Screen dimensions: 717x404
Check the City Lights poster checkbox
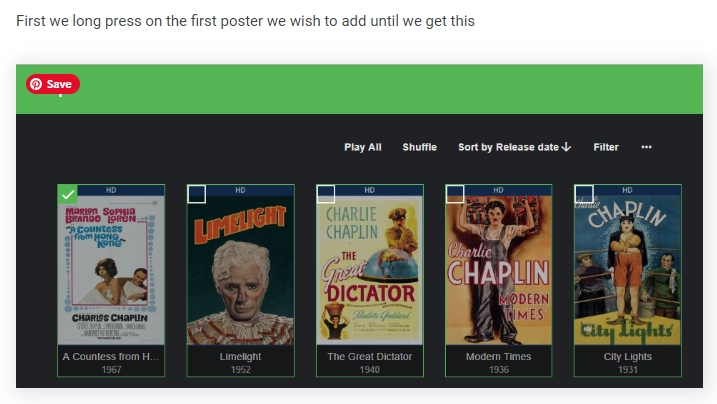(584, 194)
